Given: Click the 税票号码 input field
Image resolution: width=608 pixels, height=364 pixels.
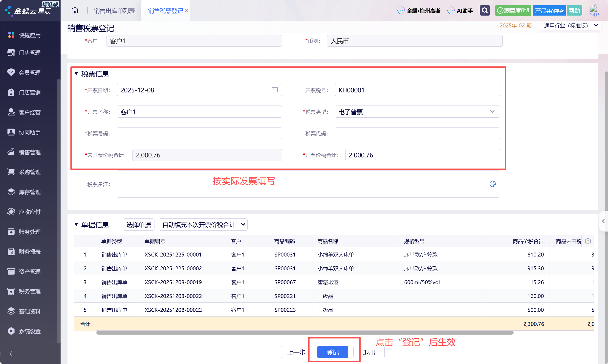Looking at the screenshot, I should click(199, 133).
